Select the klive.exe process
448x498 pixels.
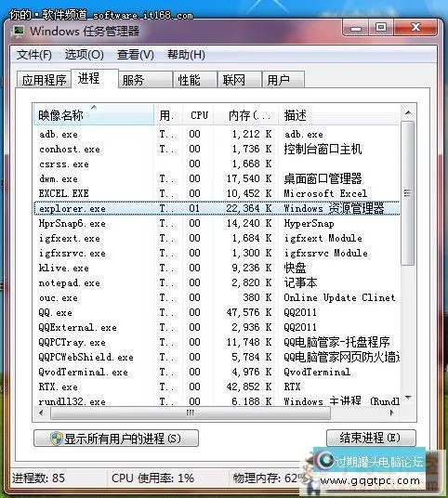click(x=217, y=268)
